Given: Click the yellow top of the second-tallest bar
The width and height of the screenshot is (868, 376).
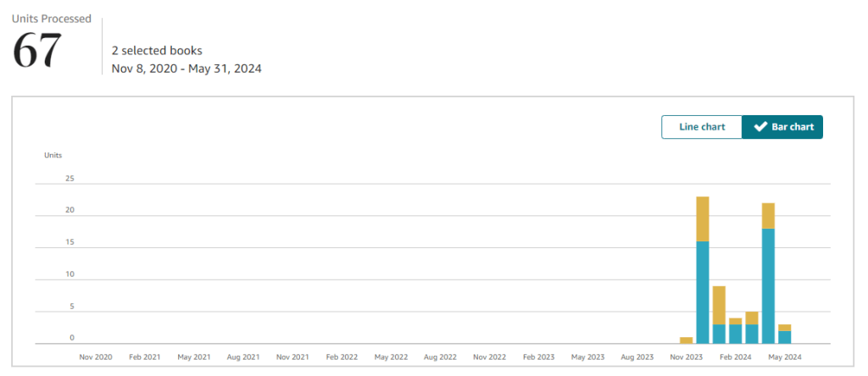Looking at the screenshot, I should [x=768, y=216].
